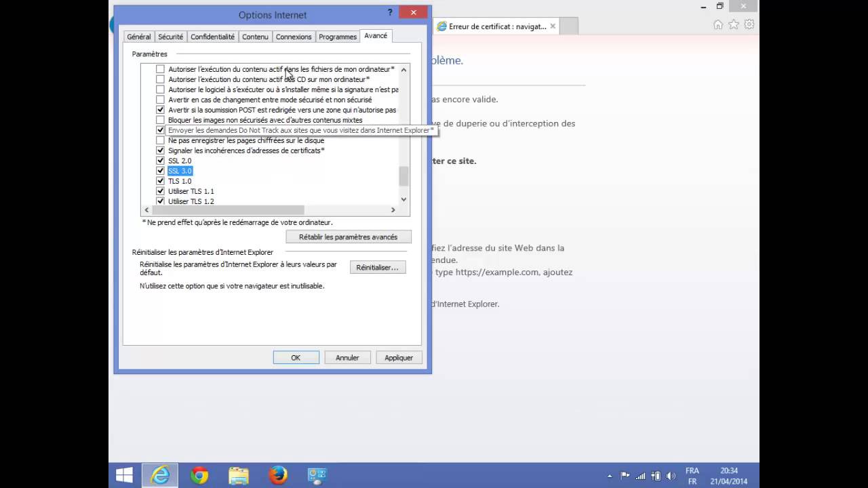
Task: Click the horizontal scrollbar thumb of settings list
Action: 229,210
